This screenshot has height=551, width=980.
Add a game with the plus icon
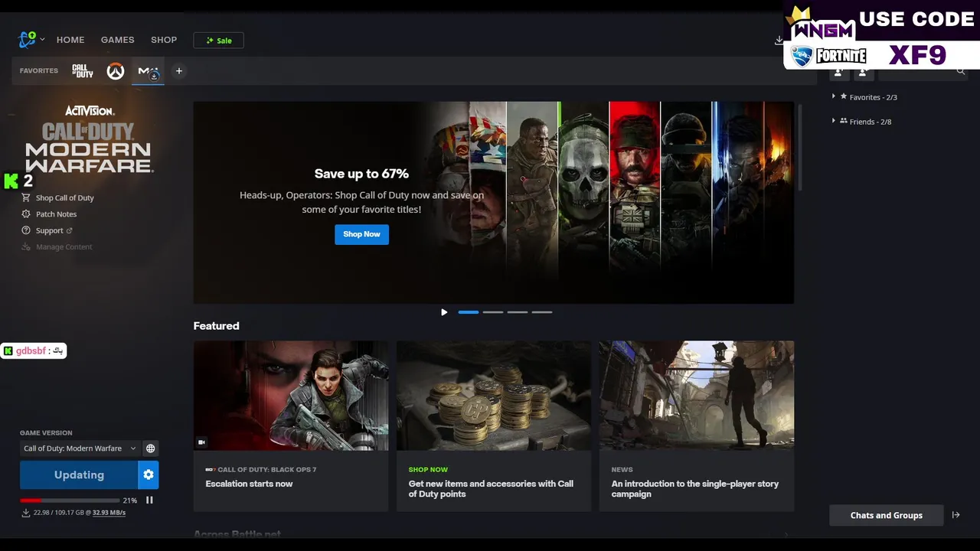point(179,71)
